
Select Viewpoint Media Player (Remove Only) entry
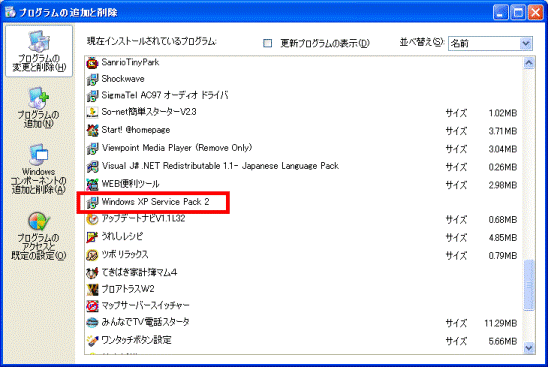[x=177, y=148]
